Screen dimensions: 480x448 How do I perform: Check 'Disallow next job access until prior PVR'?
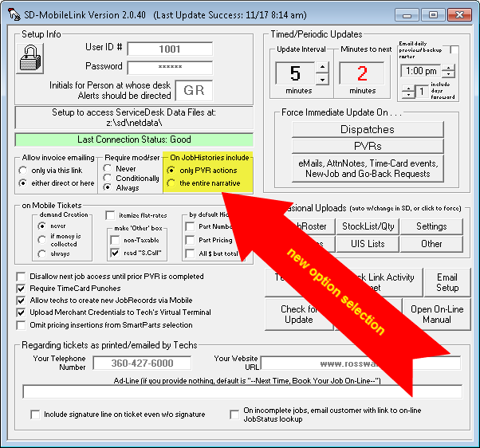click(x=22, y=277)
